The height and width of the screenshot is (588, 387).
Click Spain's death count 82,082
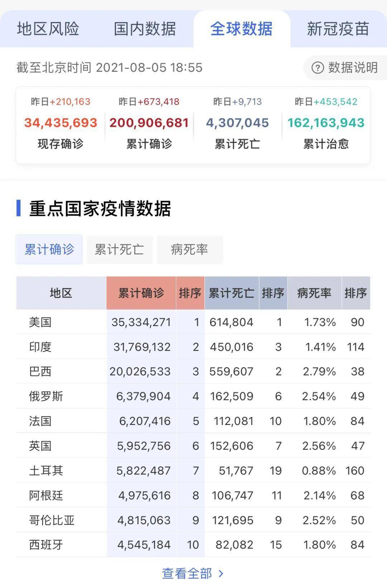pyautogui.click(x=234, y=545)
